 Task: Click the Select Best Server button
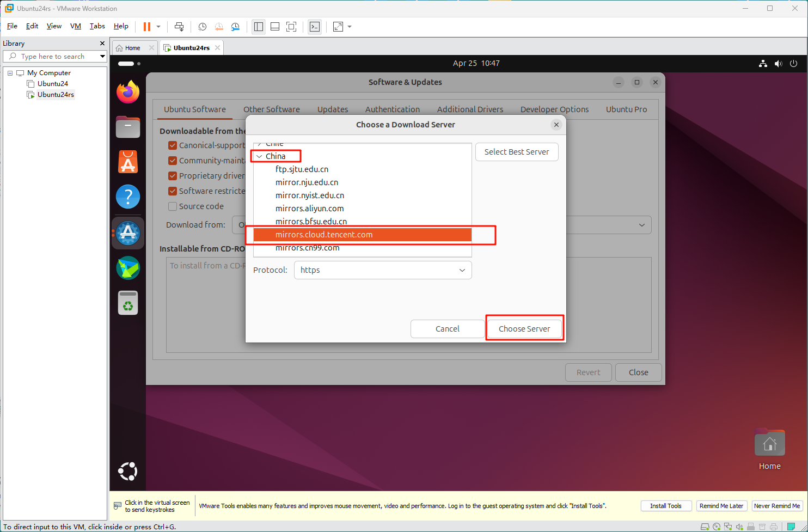(517, 152)
